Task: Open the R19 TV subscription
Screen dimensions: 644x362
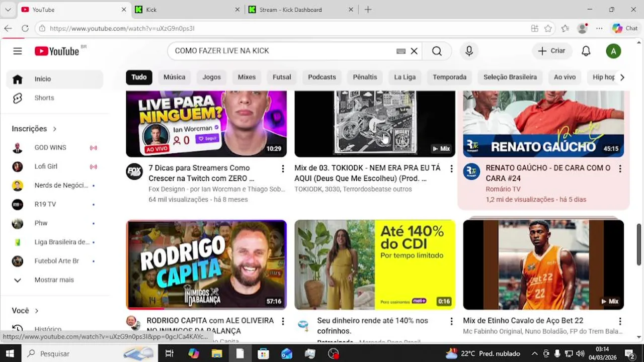Action: pos(54,204)
